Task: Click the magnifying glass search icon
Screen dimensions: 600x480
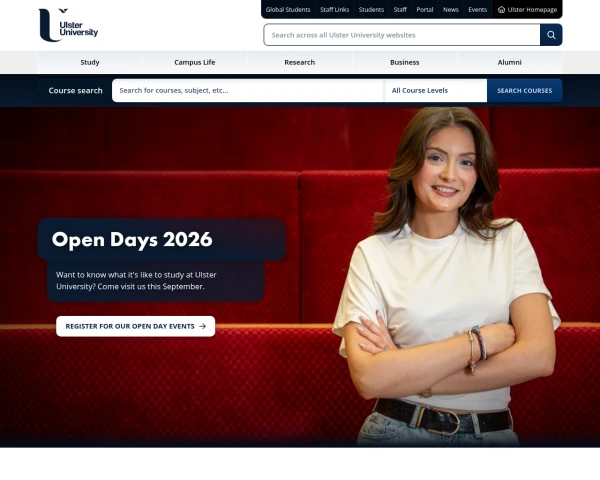Action: tap(551, 35)
